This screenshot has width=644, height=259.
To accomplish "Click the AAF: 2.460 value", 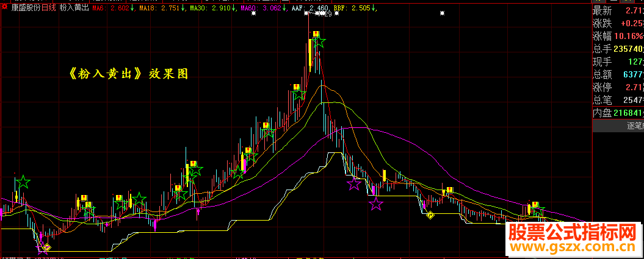I will pyautogui.click(x=309, y=8).
